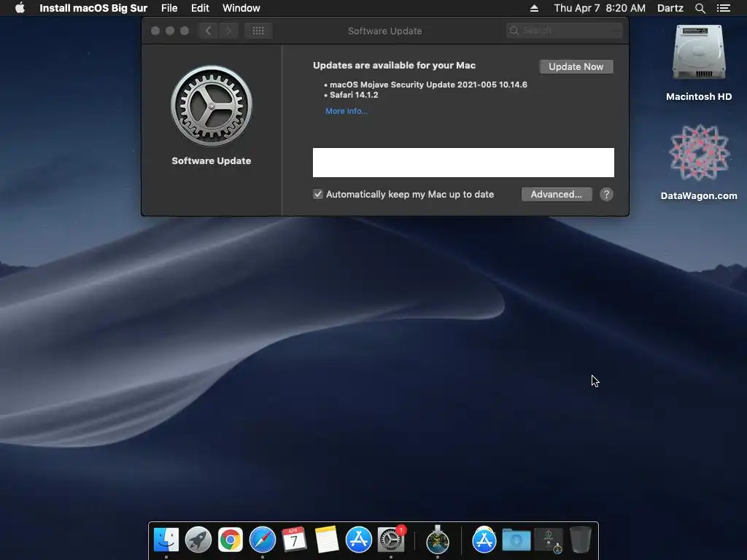Open Notes app in the Dock
The width and height of the screenshot is (747, 560).
326,540
